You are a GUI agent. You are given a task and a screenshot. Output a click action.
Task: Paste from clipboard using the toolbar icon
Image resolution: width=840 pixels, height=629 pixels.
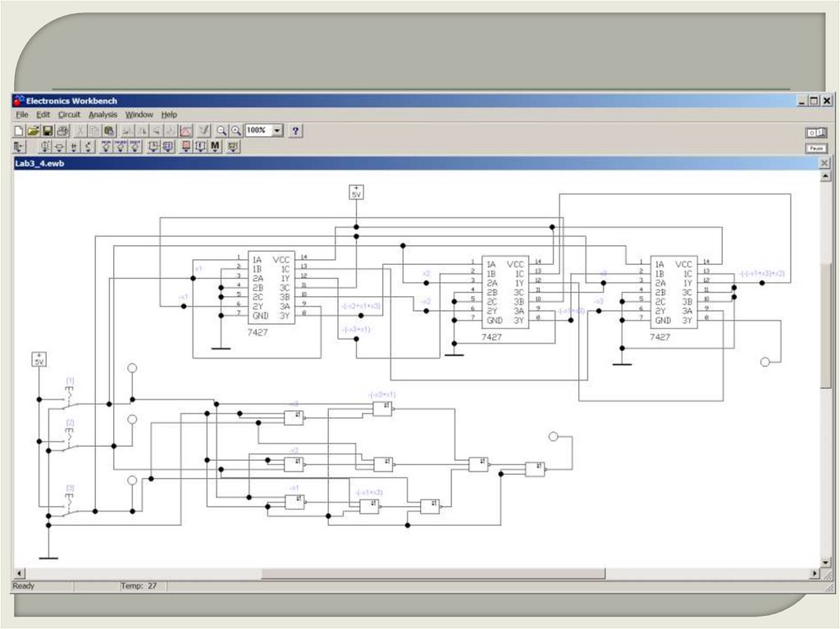click(109, 130)
